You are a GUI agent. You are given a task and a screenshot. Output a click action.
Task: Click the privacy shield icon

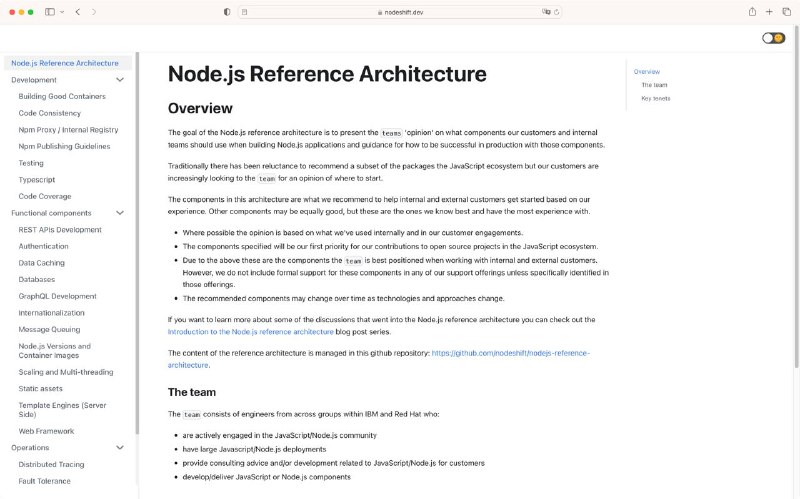227,12
